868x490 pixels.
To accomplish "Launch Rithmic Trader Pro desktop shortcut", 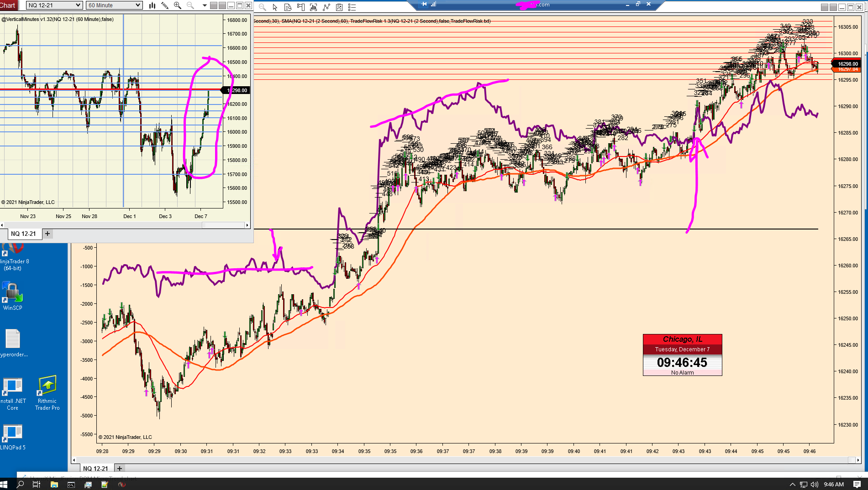I will pos(47,393).
